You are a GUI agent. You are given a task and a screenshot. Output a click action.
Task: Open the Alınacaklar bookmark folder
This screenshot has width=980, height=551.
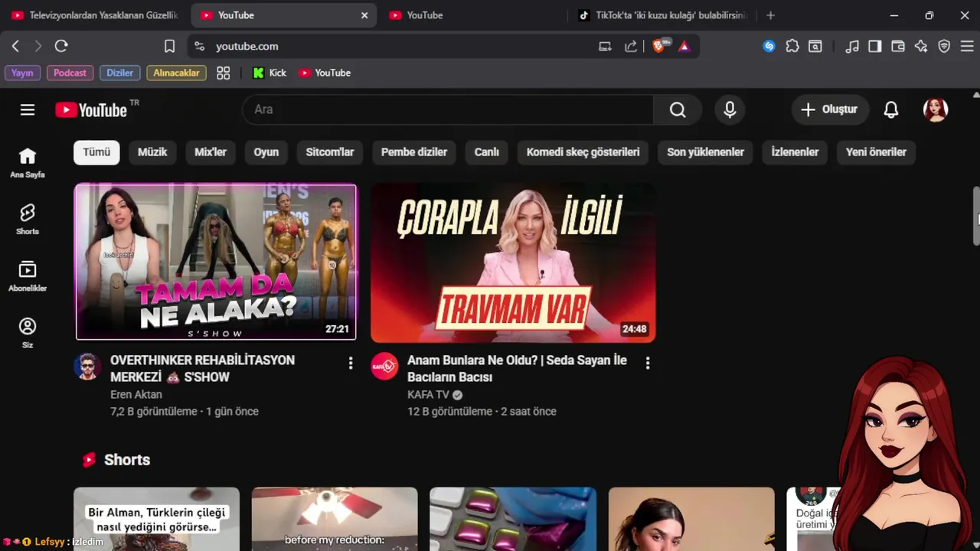[176, 73]
